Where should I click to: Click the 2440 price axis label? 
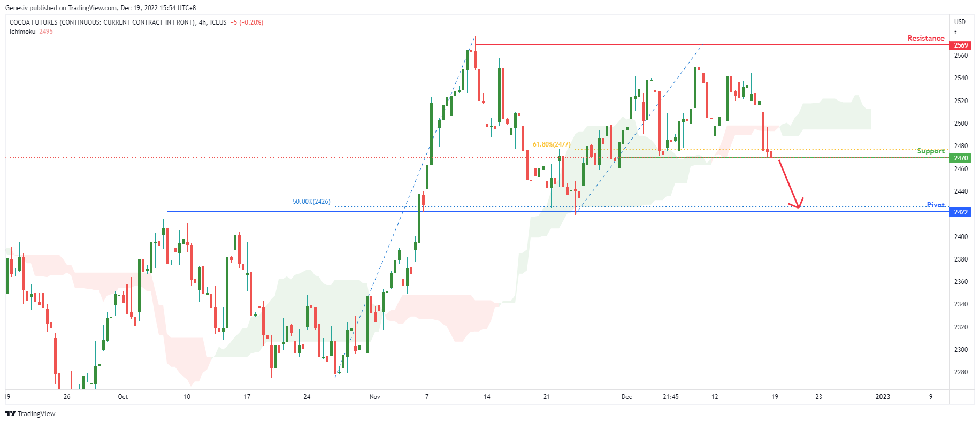coord(961,191)
